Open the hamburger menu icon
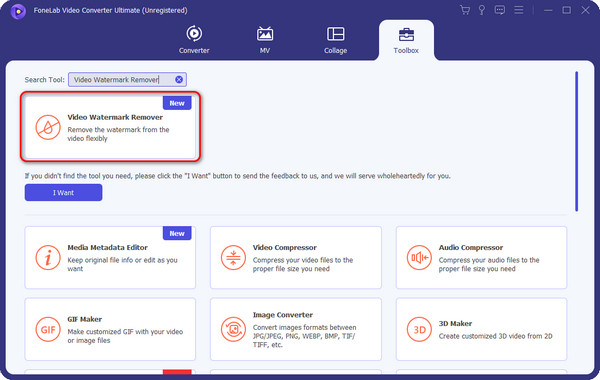Image resolution: width=600 pixels, height=380 pixels. 518,10
